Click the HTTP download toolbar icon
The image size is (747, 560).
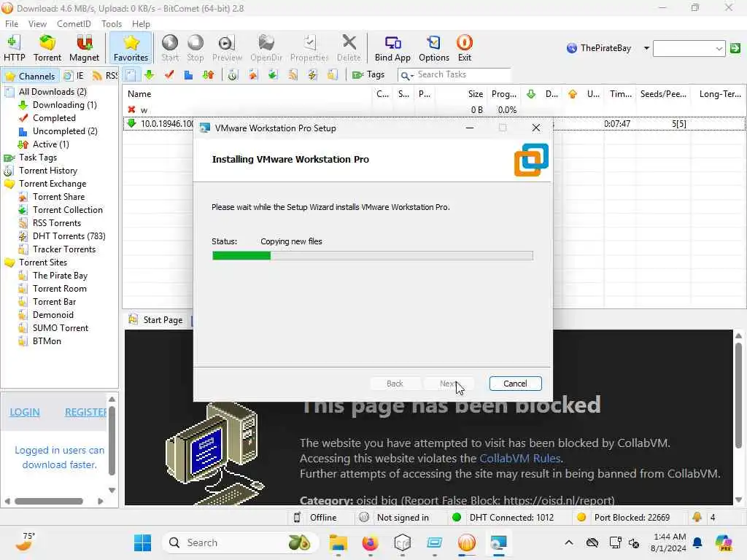pyautogui.click(x=14, y=48)
